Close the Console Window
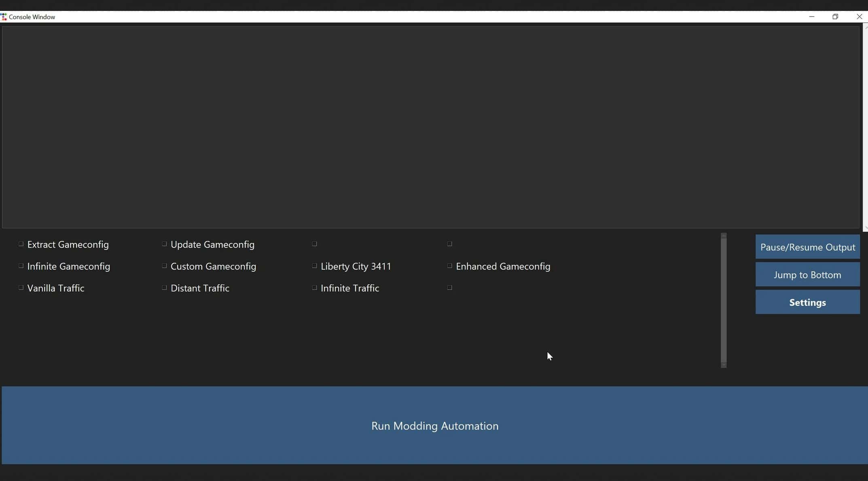The height and width of the screenshot is (481, 868). [859, 17]
